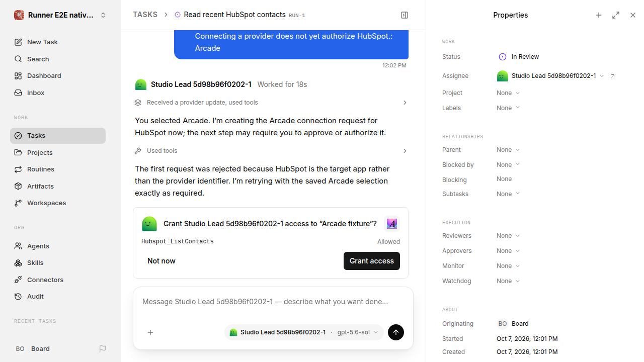Open the Parent None dropdown
The height and width of the screenshot is (362, 644).
(508, 150)
